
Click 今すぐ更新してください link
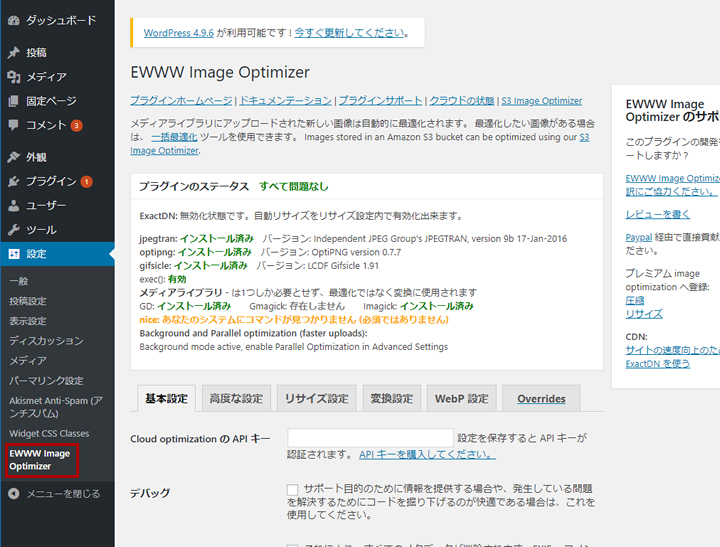[349, 33]
